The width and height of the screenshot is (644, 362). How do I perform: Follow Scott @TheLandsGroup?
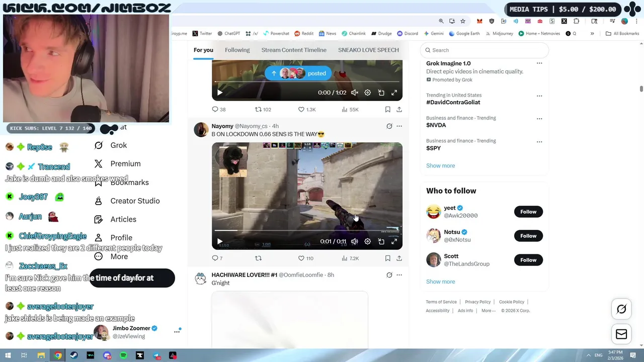click(x=528, y=260)
